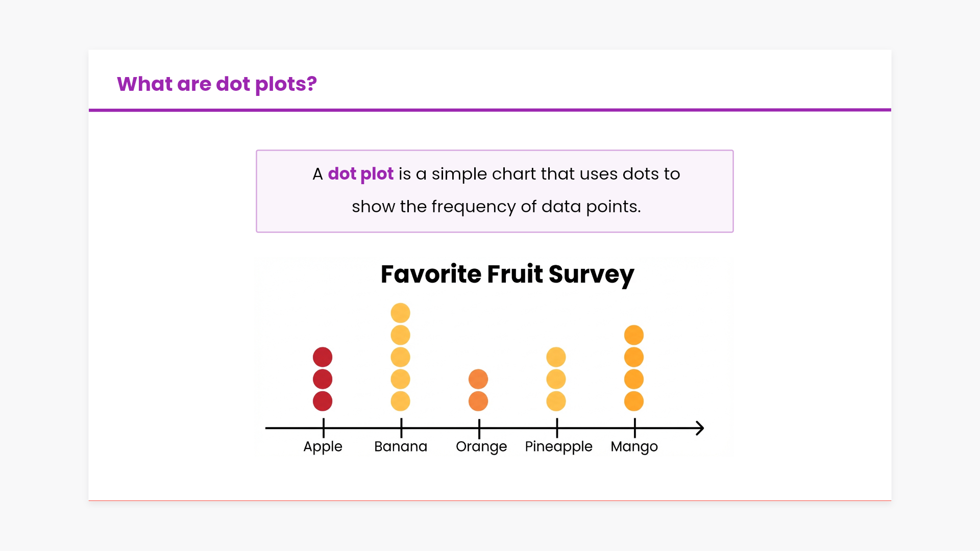Click the arrowhead at the axis end
This screenshot has height=551, width=980.
click(x=700, y=428)
